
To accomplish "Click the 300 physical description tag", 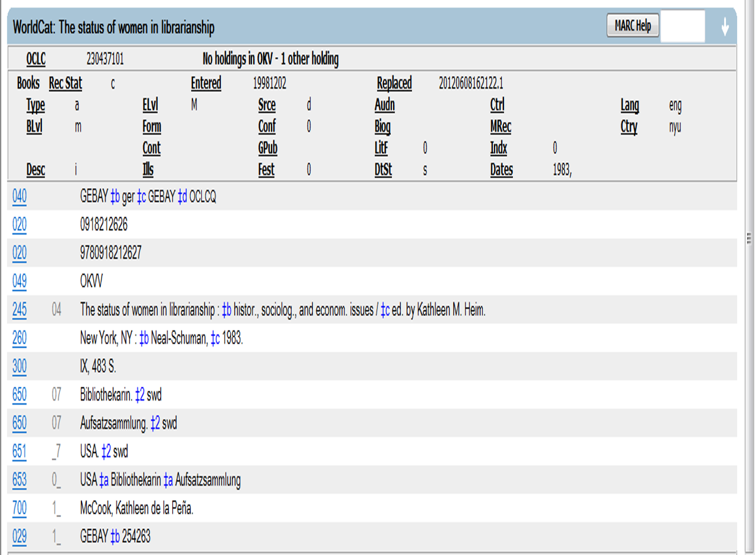I will (20, 367).
